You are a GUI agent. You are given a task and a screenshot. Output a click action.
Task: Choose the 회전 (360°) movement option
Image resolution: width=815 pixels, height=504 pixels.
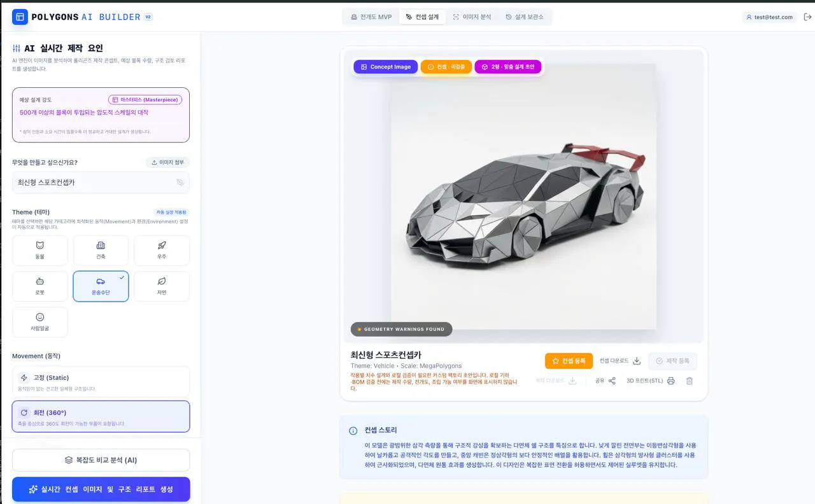[101, 417]
